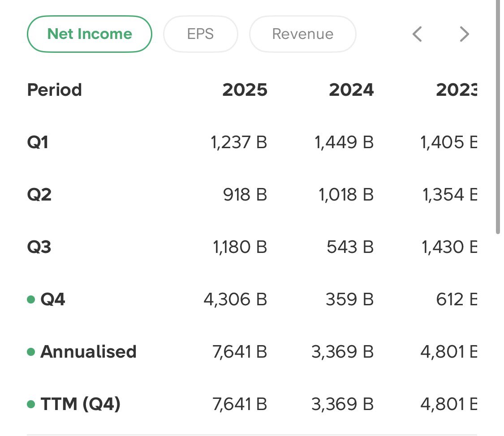Click the Q4 row label
Viewport: 504px width, 436px height.
point(52,299)
